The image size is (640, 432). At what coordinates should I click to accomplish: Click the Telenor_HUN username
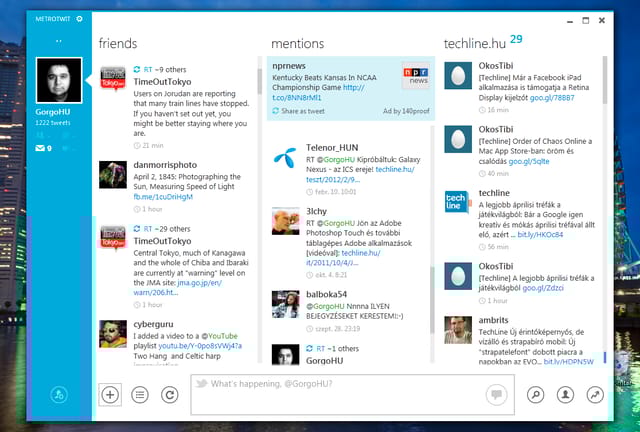[332, 148]
